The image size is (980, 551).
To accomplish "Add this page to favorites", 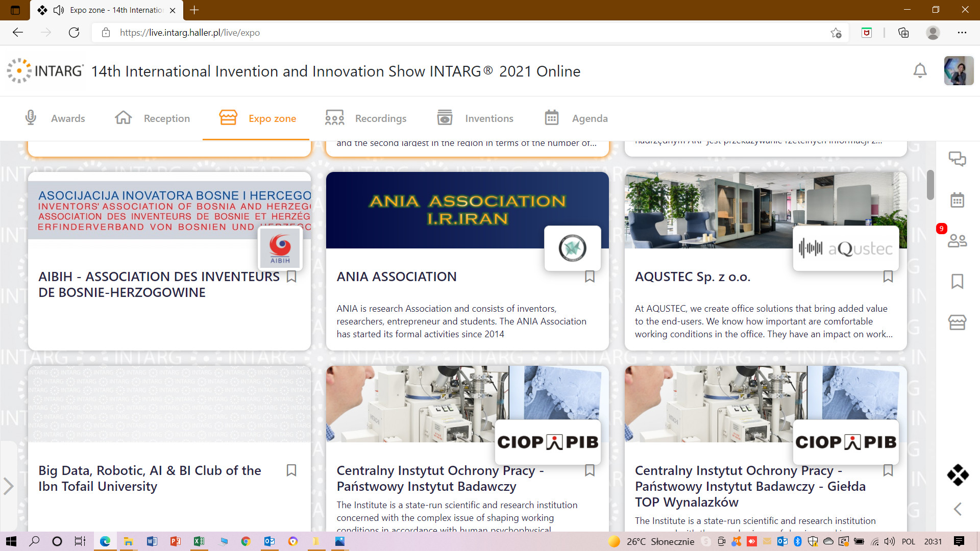I will (836, 33).
